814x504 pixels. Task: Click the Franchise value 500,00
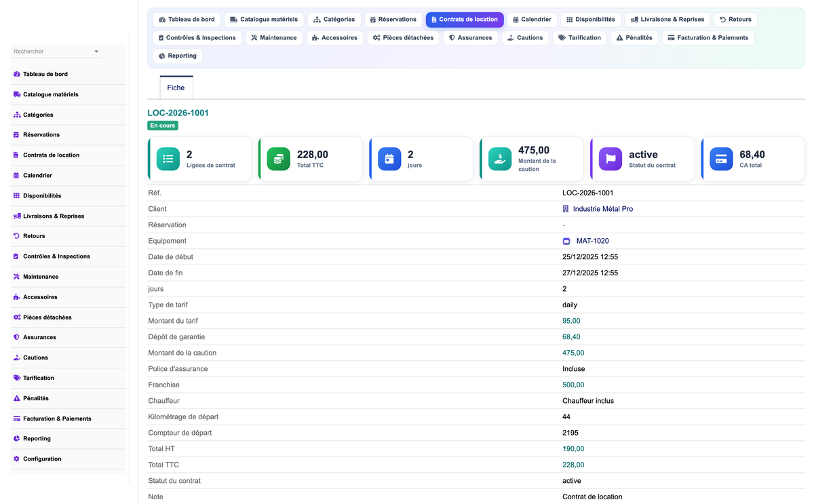coord(573,385)
